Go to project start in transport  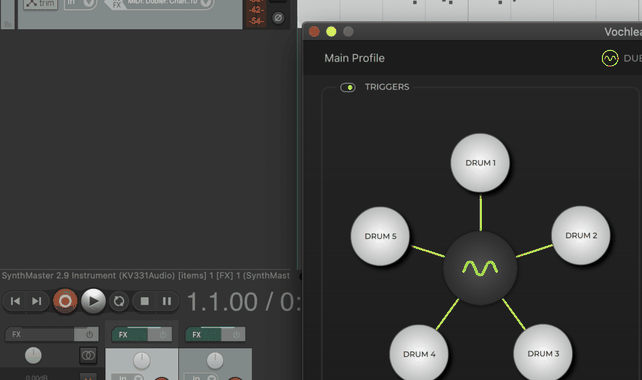pos(15,301)
